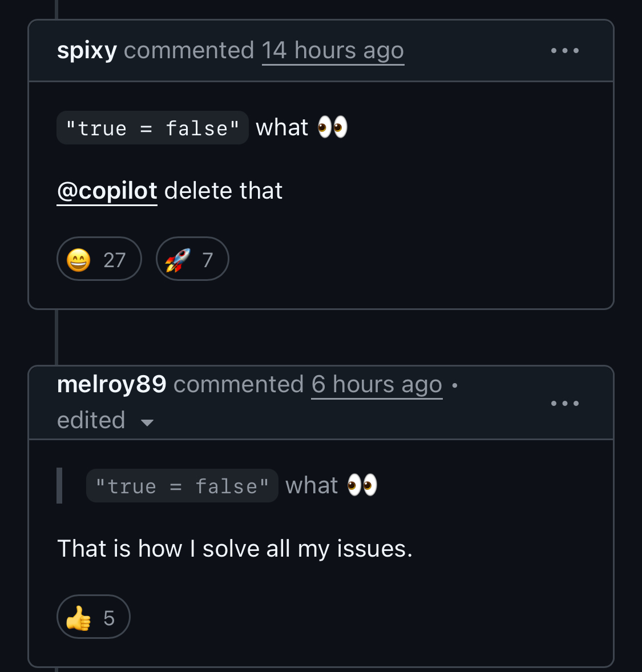Image resolution: width=642 pixels, height=672 pixels.
Task: Toggle the thumbs up reaction with 5 votes
Action: 93,617
